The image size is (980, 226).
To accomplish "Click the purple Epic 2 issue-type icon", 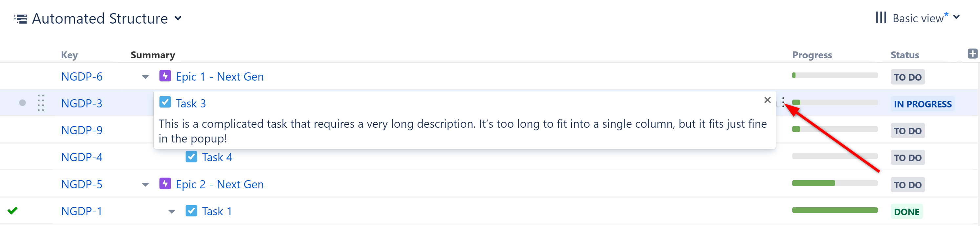I will pos(165,184).
